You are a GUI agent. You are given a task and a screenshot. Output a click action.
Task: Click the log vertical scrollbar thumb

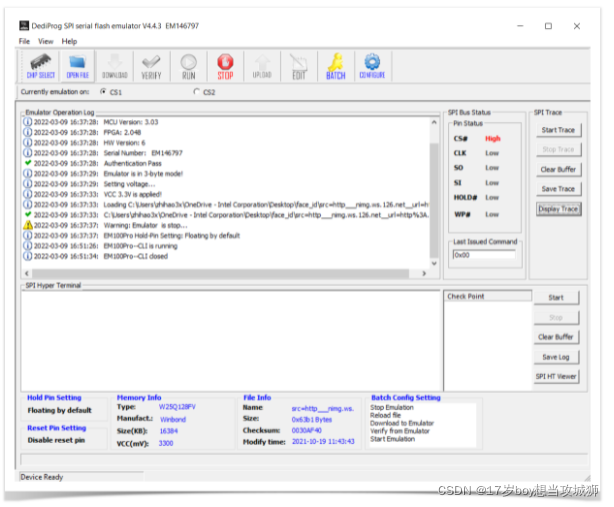coord(434,200)
